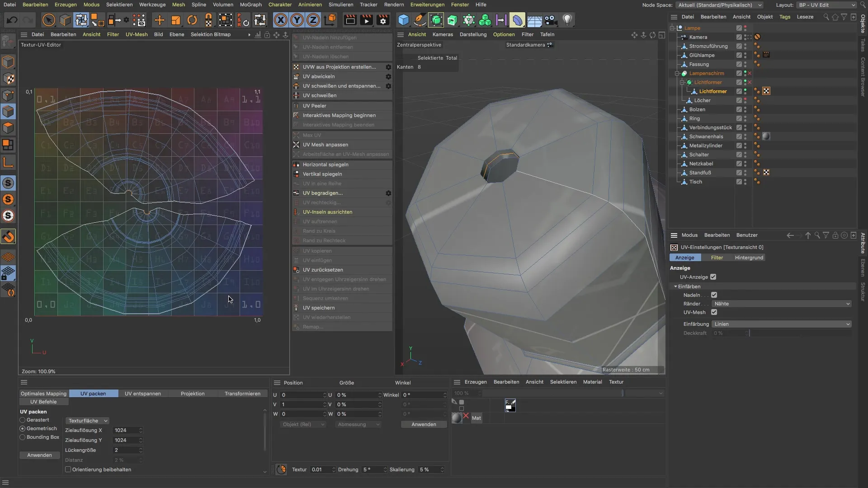Click the Mat material sphere

tap(457, 418)
